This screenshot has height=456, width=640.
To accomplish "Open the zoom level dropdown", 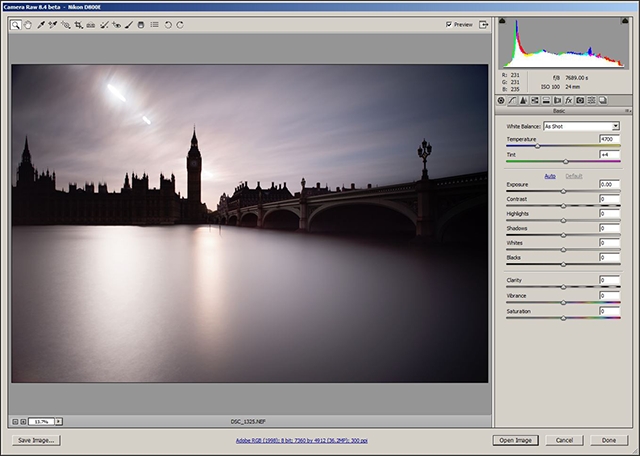I will 58,422.
